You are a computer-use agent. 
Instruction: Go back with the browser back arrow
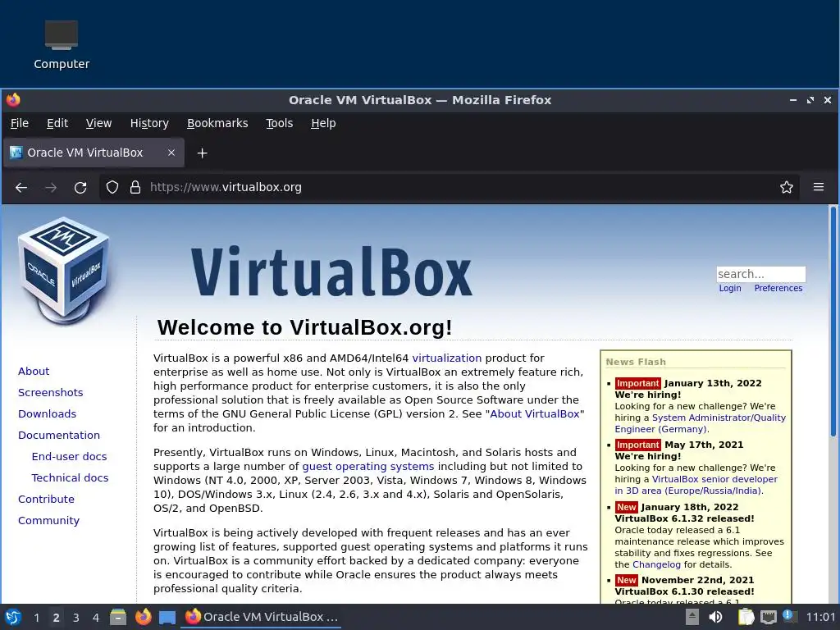tap(21, 188)
